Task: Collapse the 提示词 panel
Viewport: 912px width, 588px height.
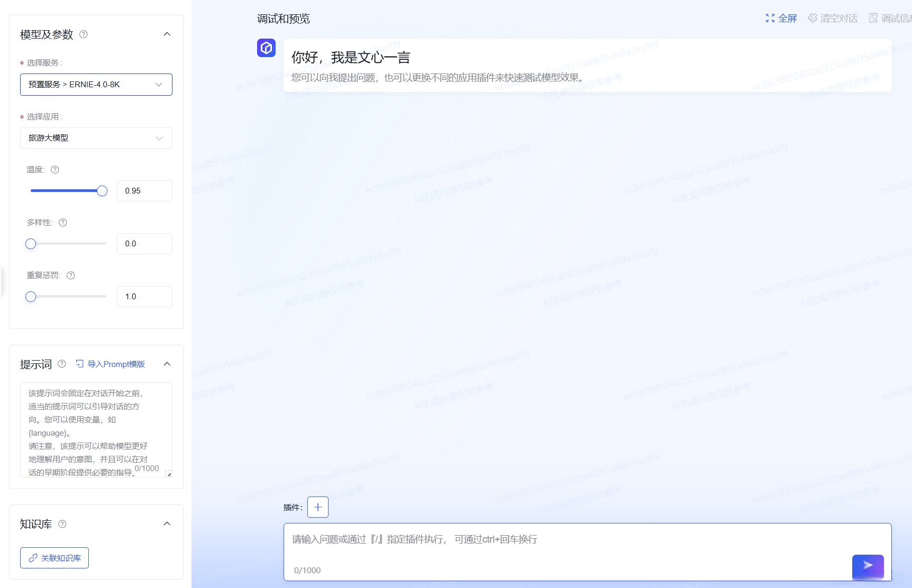Action: pos(167,364)
